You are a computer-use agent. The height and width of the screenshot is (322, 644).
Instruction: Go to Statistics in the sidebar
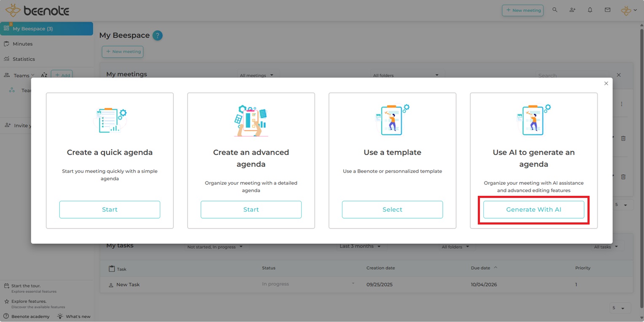[24, 59]
